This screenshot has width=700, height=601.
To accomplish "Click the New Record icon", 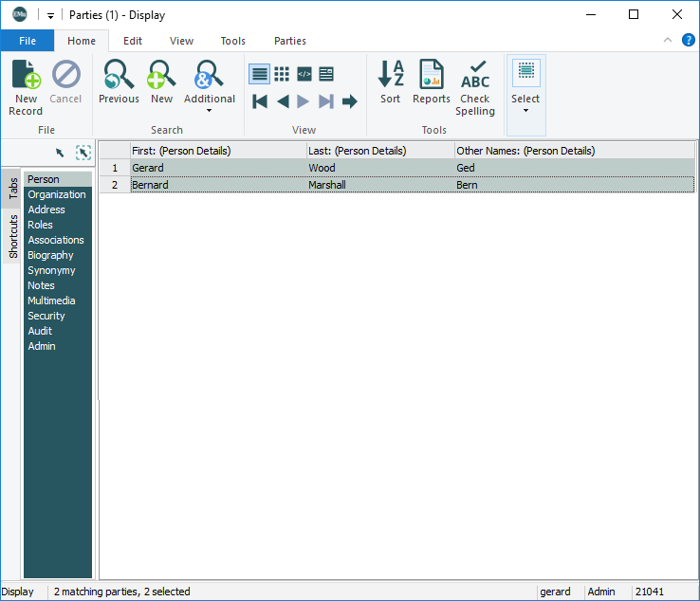I will [x=26, y=76].
